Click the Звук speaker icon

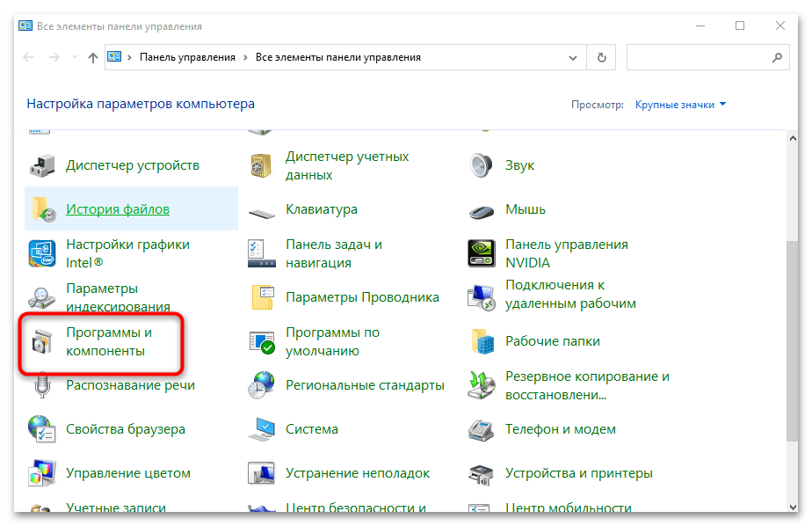click(x=482, y=165)
